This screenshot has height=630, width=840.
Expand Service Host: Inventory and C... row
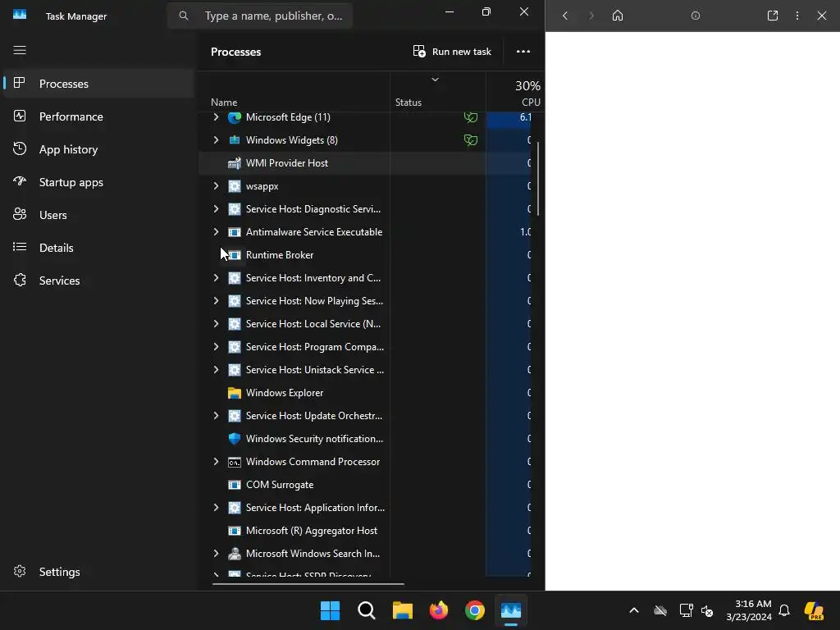pyautogui.click(x=216, y=278)
